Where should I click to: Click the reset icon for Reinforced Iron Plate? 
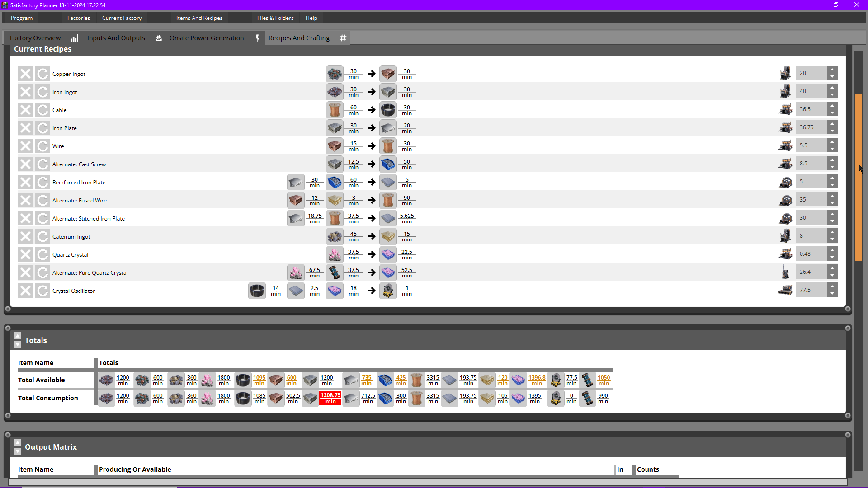tap(42, 182)
